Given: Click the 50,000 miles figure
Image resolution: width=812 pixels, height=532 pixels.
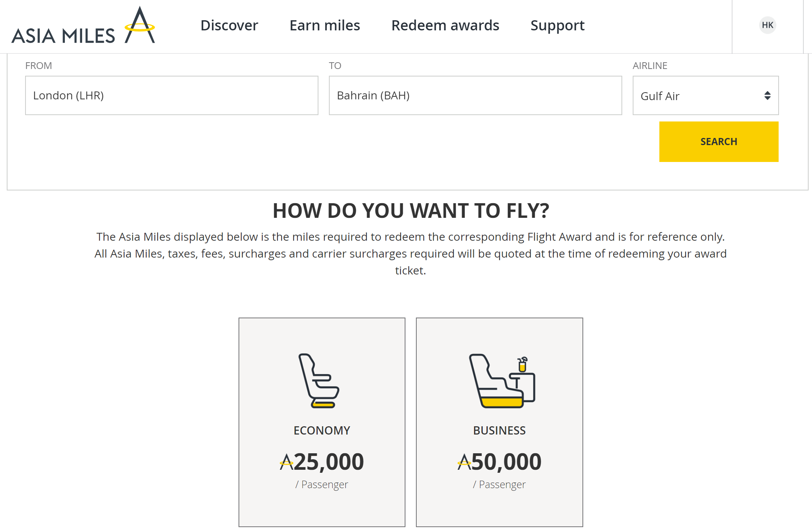Looking at the screenshot, I should 506,462.
